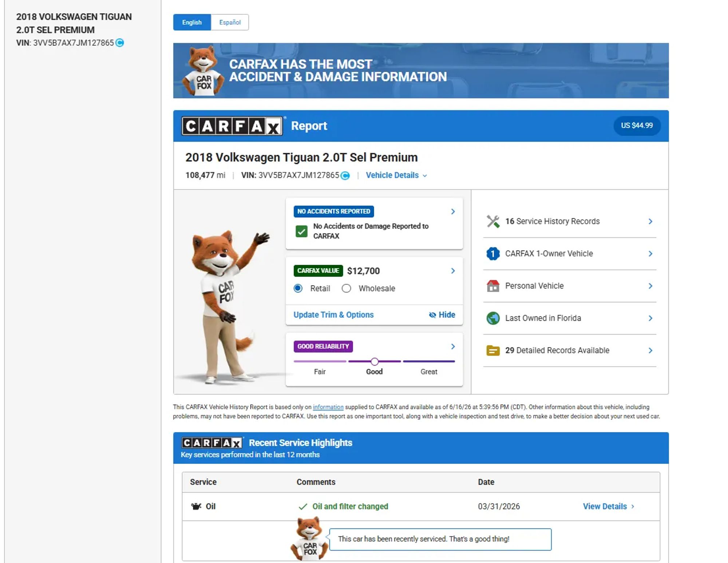Select the Retail value radio button

pyautogui.click(x=298, y=288)
